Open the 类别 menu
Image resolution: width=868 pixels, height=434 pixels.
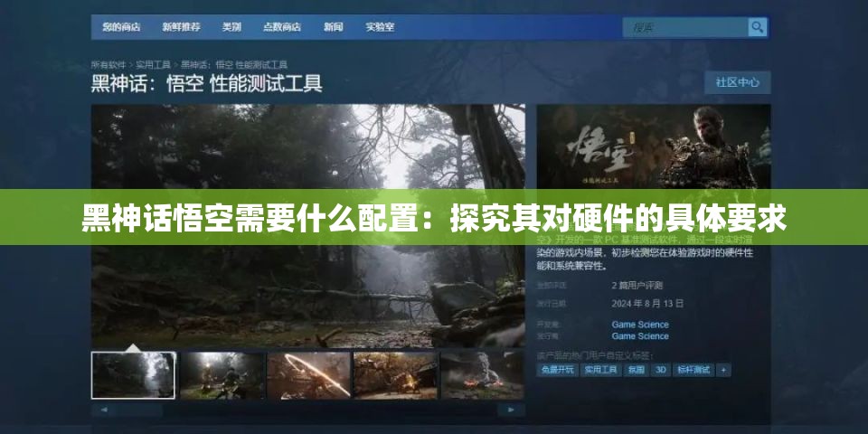point(231,26)
